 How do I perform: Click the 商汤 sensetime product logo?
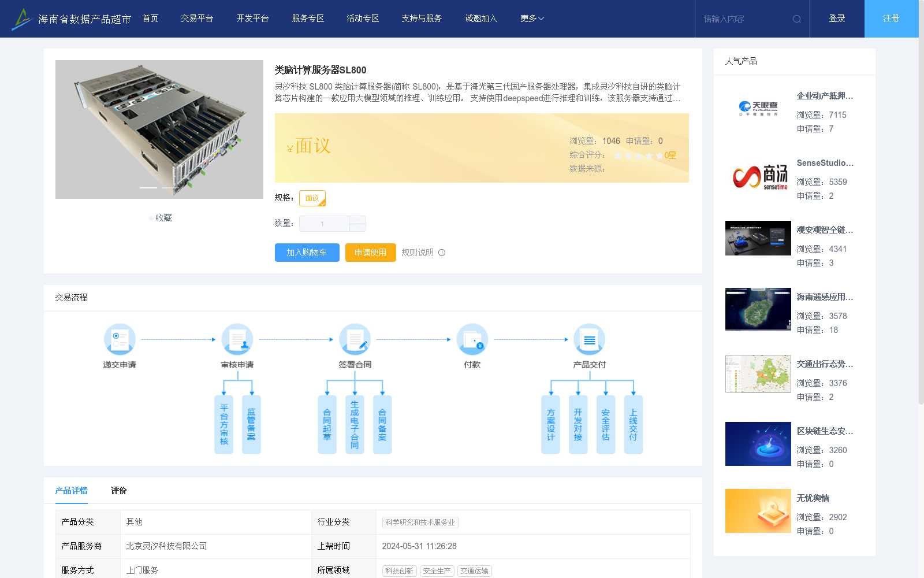click(x=758, y=176)
